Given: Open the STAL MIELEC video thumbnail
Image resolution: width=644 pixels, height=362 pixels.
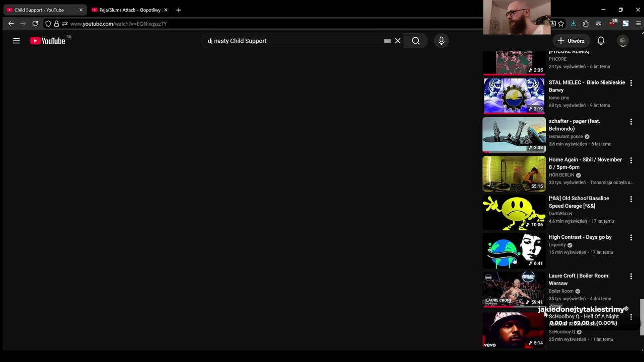Looking at the screenshot, I should (514, 96).
